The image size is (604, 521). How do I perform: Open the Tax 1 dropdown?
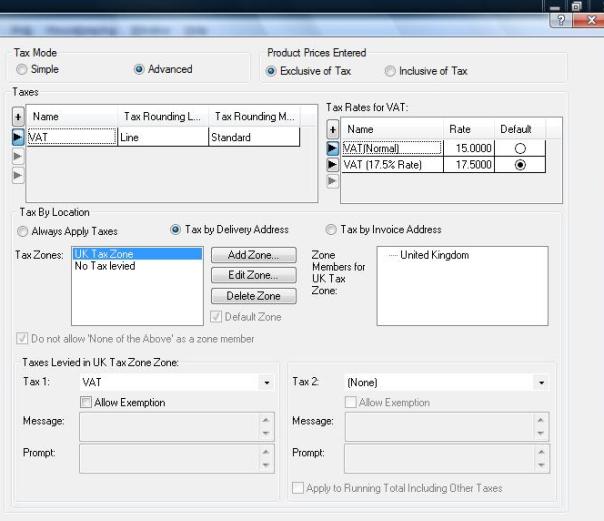pos(266,383)
